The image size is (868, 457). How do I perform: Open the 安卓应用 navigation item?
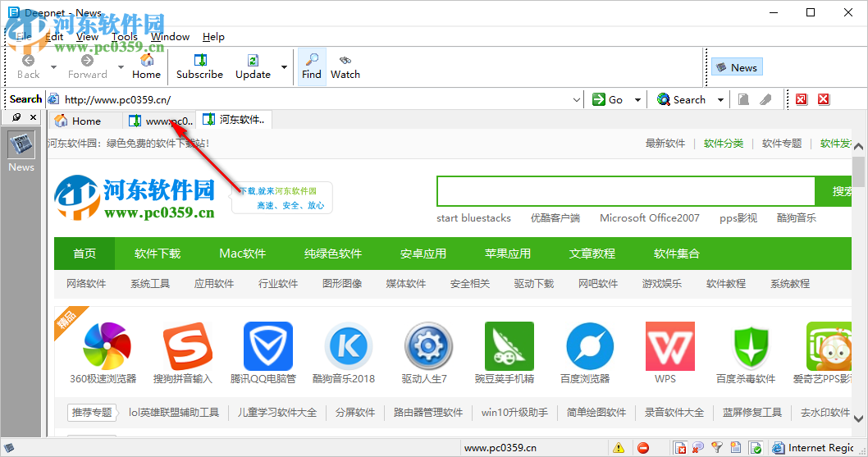423,254
